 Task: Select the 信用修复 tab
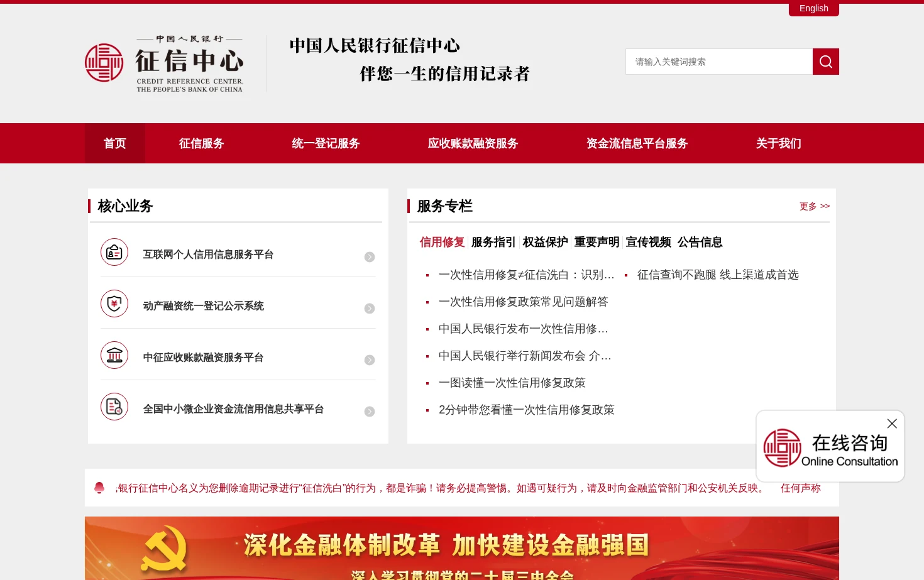pos(443,242)
